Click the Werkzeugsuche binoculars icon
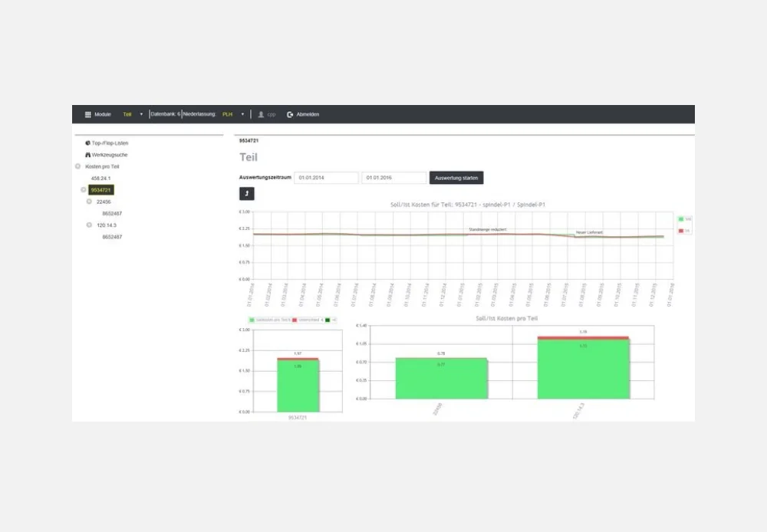The width and height of the screenshot is (767, 532). pos(88,155)
